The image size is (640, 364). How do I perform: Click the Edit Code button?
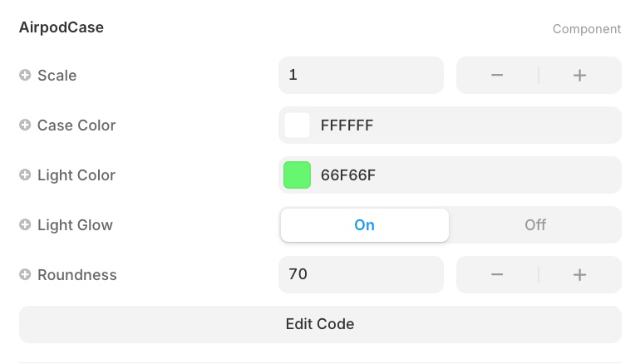click(x=320, y=324)
